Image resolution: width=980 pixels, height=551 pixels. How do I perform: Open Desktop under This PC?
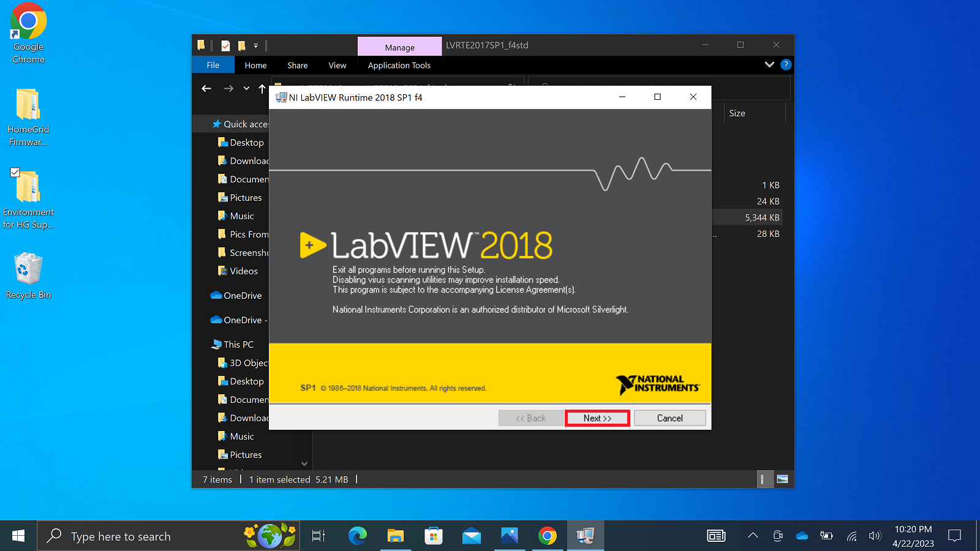(241, 381)
